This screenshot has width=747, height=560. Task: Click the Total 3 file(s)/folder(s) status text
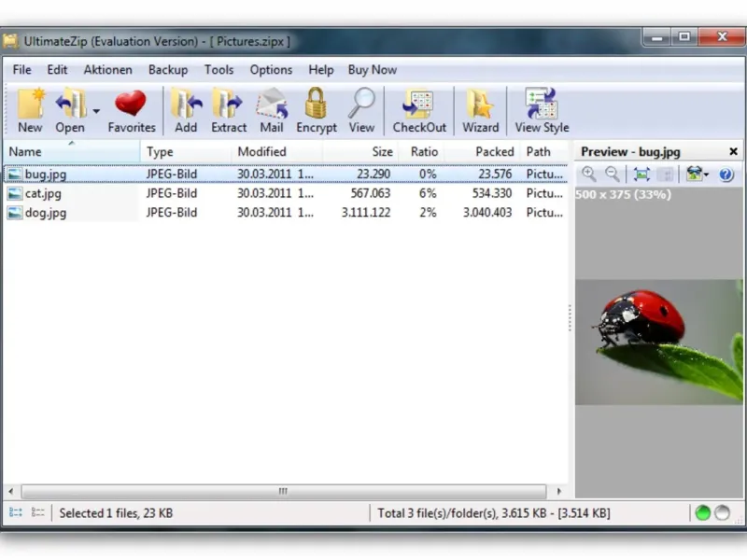click(494, 512)
